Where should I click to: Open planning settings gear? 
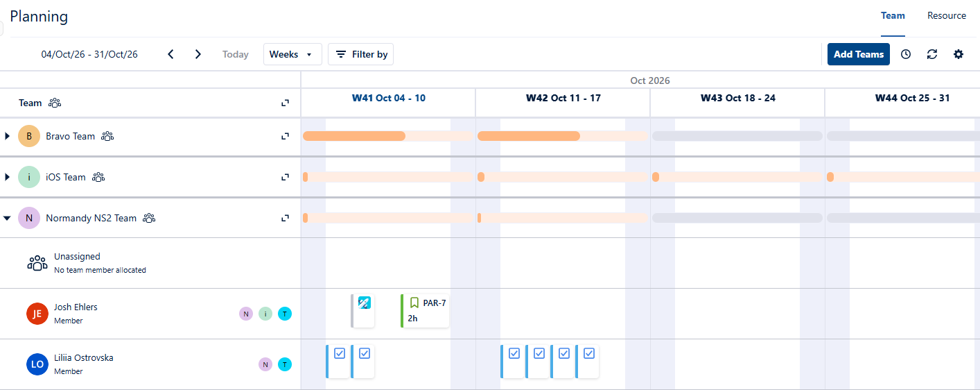(959, 54)
